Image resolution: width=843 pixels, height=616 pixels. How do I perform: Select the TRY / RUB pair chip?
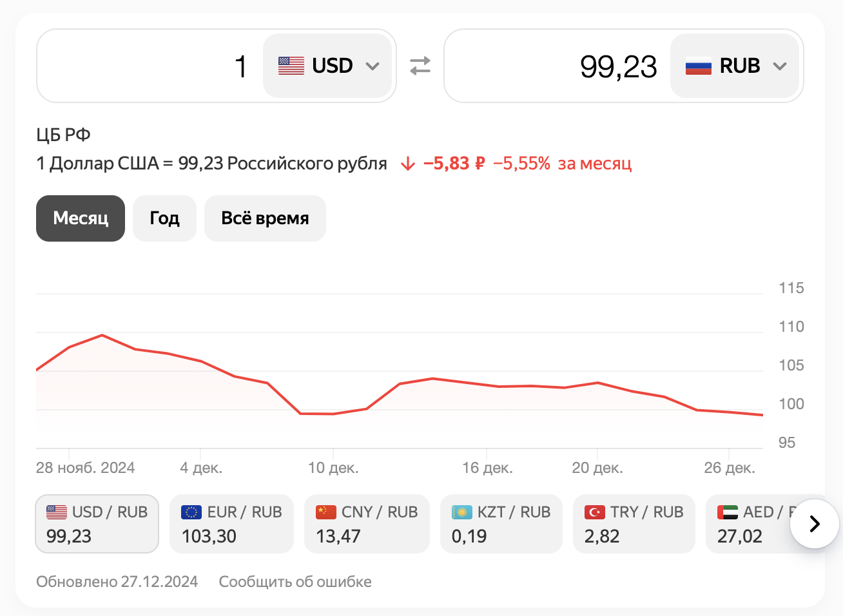pos(634,524)
